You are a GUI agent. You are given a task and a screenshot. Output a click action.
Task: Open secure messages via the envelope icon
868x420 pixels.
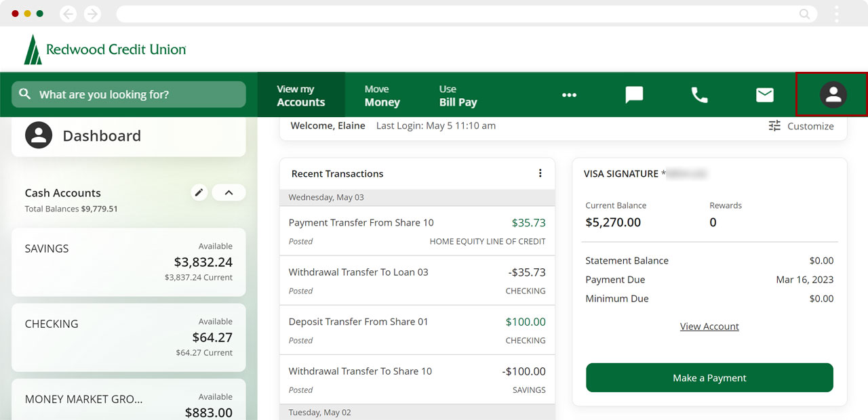pos(765,95)
